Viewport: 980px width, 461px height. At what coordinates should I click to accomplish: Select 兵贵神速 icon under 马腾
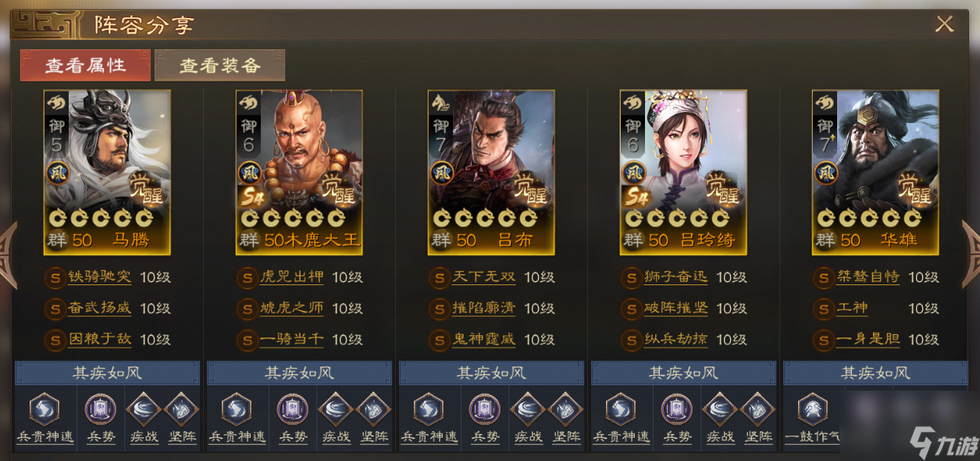click(45, 409)
